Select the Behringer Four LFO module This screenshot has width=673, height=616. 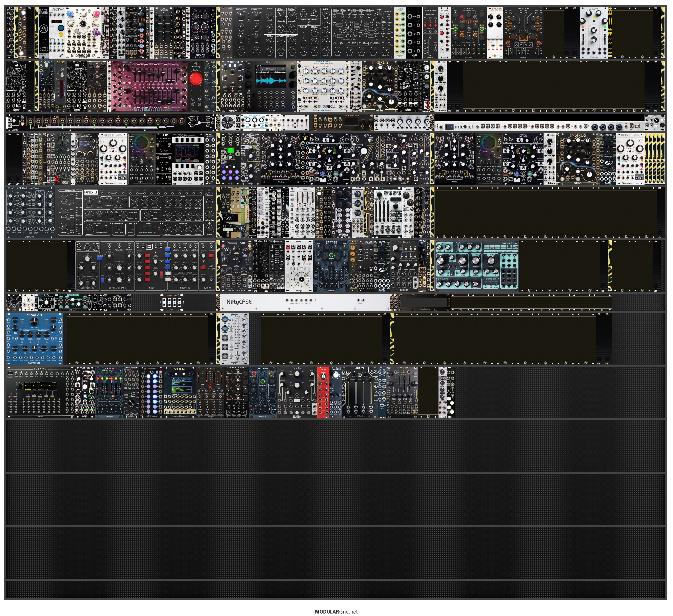pos(210,392)
